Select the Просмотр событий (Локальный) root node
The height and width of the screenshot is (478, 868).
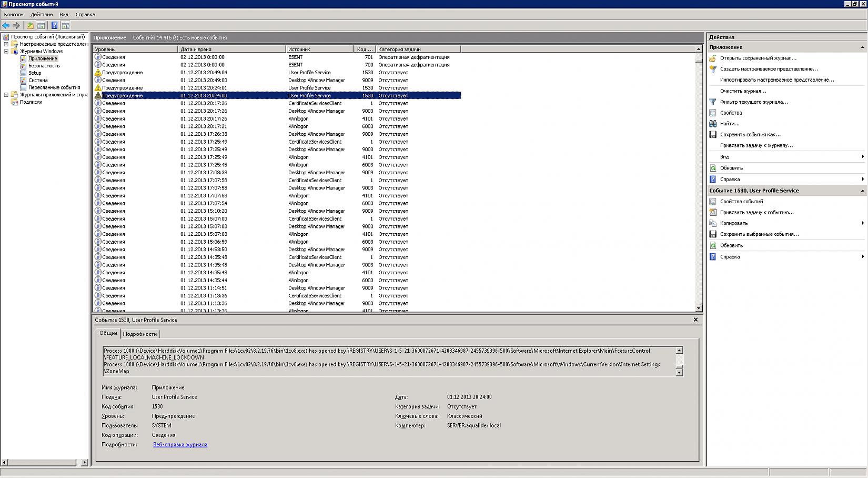(x=48, y=37)
